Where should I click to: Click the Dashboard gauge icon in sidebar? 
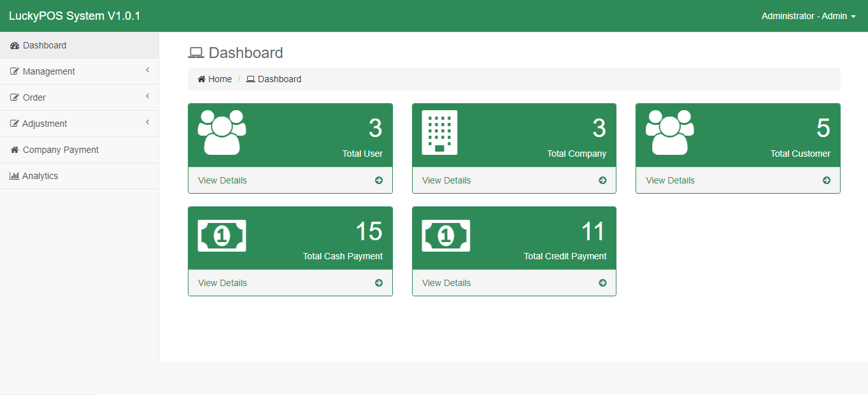(15, 45)
